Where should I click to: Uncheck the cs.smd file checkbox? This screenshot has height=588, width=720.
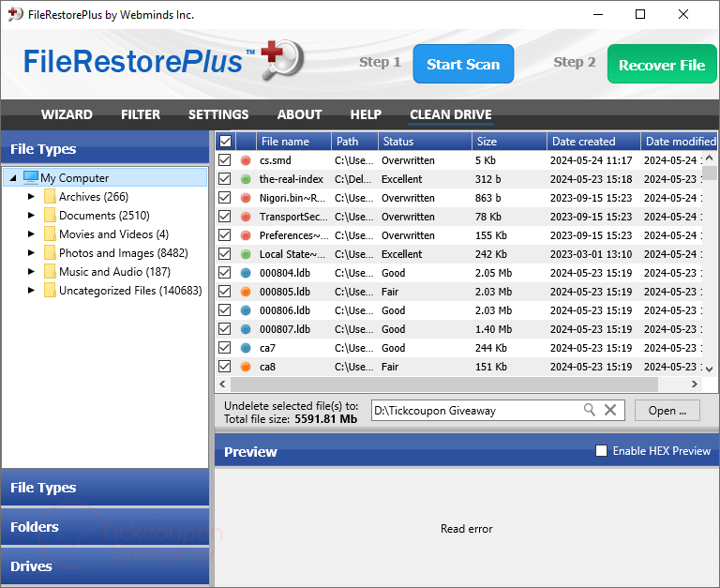click(225, 159)
